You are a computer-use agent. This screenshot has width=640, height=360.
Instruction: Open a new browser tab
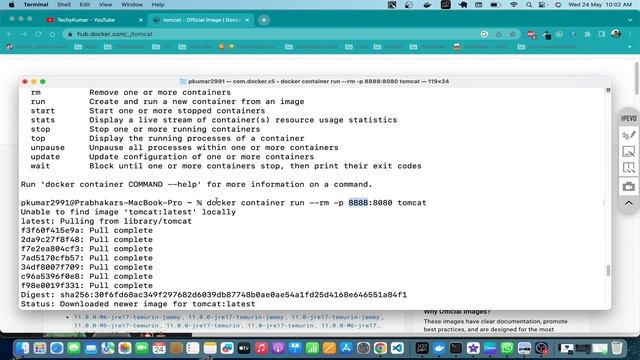pyautogui.click(x=264, y=20)
